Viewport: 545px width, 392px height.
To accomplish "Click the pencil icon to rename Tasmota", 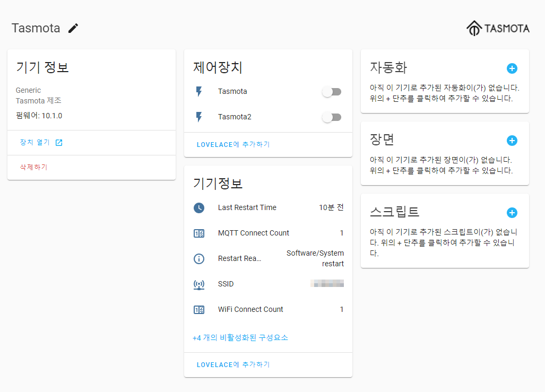I will 73,28.
